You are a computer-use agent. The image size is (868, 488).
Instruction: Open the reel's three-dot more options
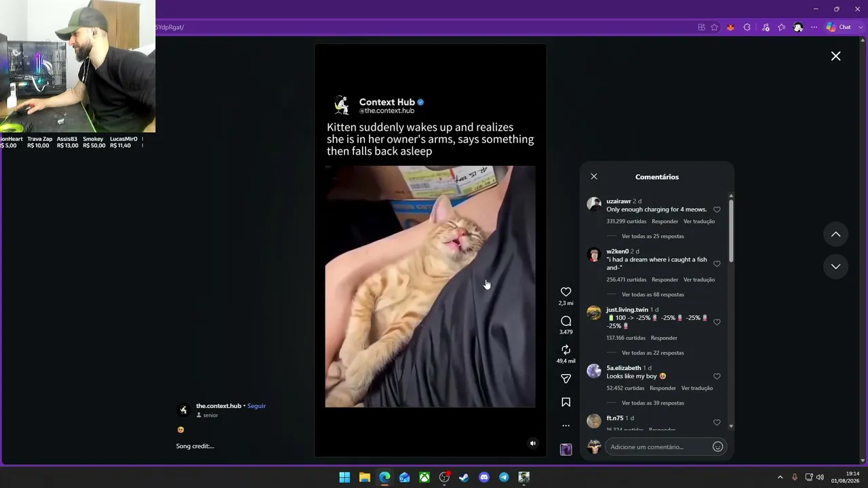[566, 426]
